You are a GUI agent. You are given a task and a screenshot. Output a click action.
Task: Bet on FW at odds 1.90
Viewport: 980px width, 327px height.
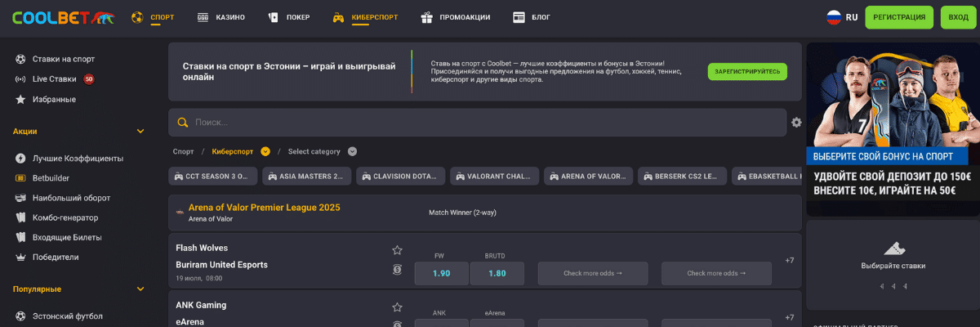(x=442, y=273)
